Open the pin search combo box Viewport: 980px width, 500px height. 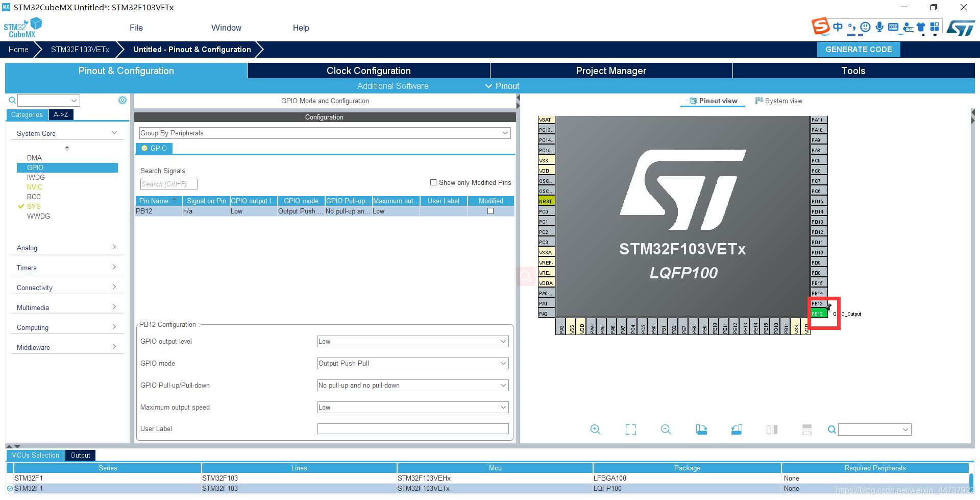coord(875,430)
